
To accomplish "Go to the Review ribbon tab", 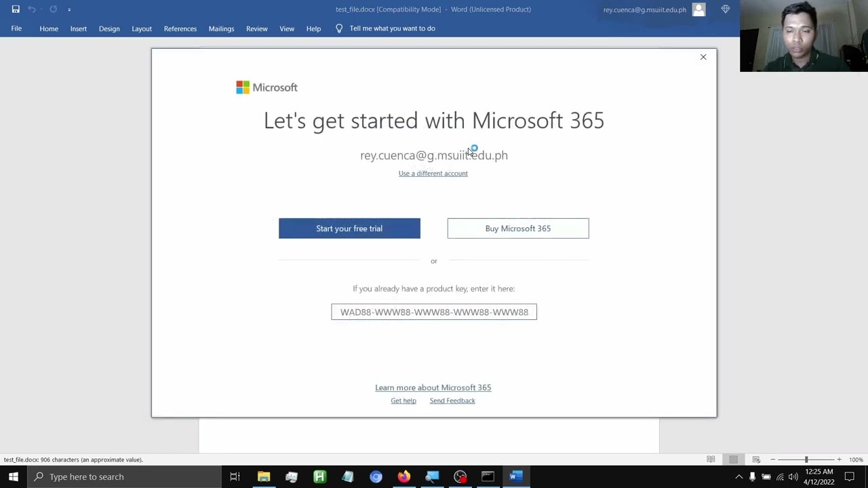I will (257, 28).
